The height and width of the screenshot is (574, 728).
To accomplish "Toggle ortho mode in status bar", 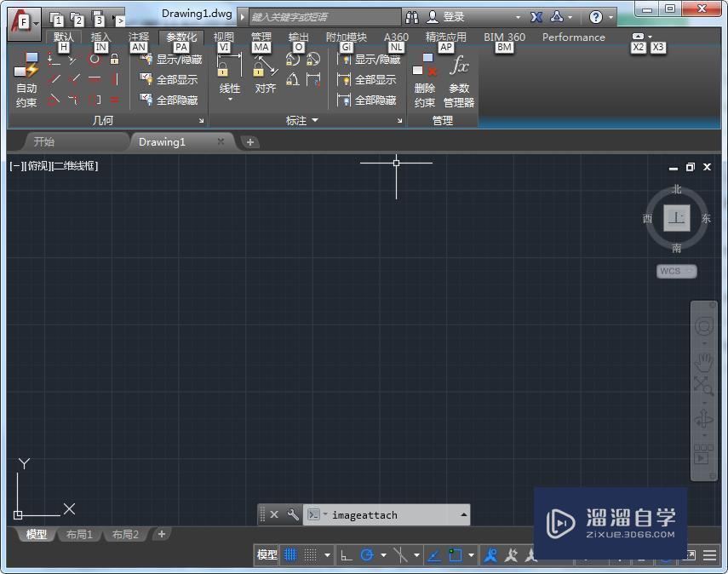I will 346,555.
